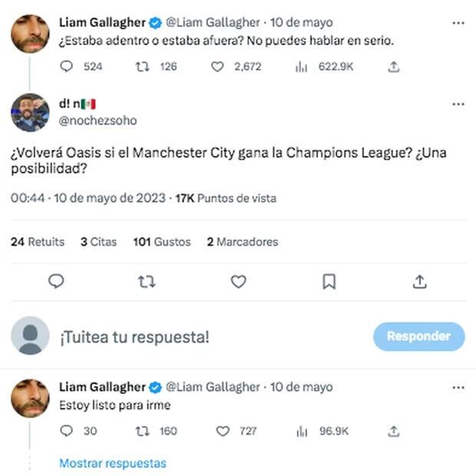This screenshot has width=476, height=476.
Task: Open more options on 'Estoy listo' tweet
Action: point(458,388)
